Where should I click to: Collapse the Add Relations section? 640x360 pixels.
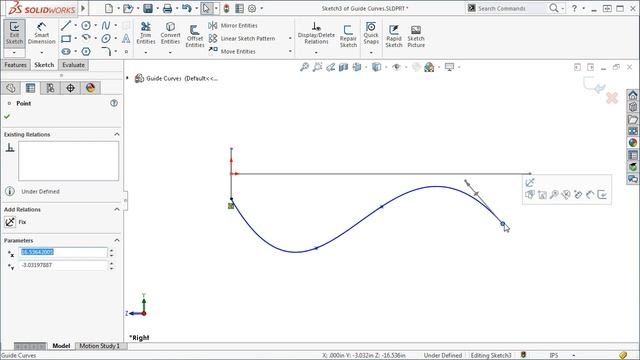[x=117, y=209]
